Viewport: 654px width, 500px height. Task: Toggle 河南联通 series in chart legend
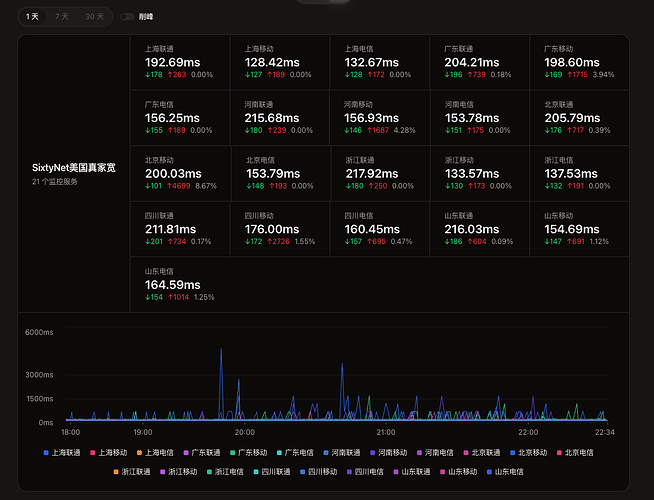coord(342,453)
